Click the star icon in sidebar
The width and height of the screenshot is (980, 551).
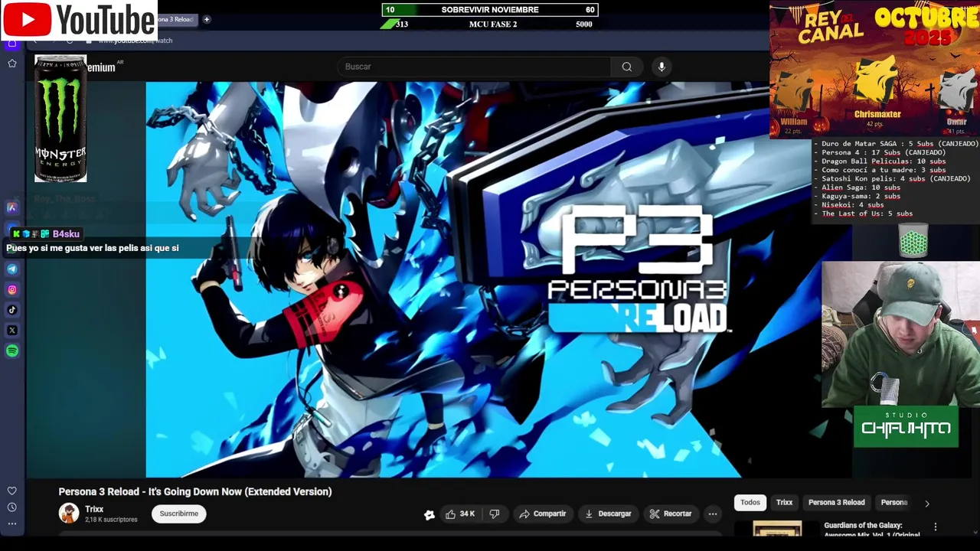click(12, 64)
